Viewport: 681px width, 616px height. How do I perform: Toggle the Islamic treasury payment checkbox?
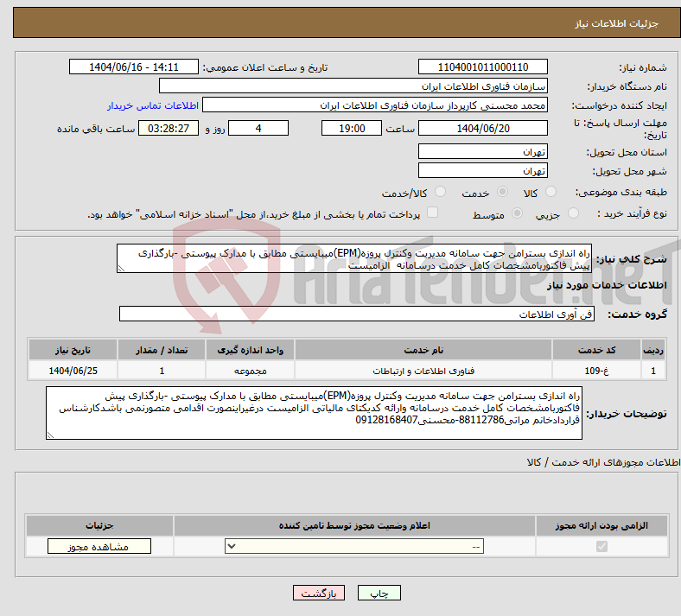pyautogui.click(x=432, y=213)
